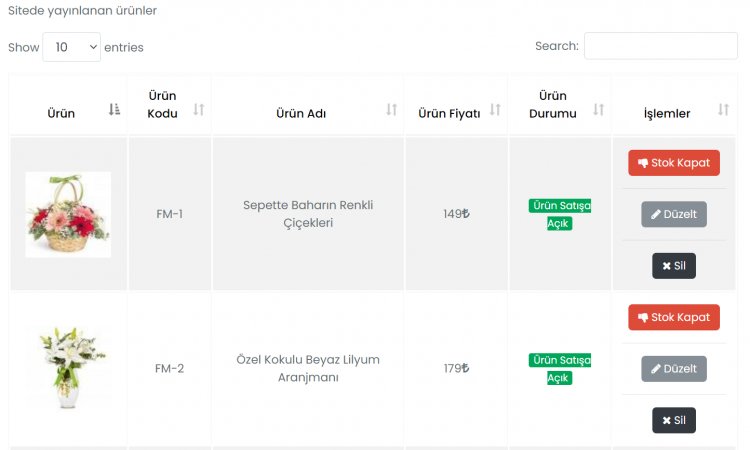Select the Özel Kokulu Beyaz Lilyum name

308,368
